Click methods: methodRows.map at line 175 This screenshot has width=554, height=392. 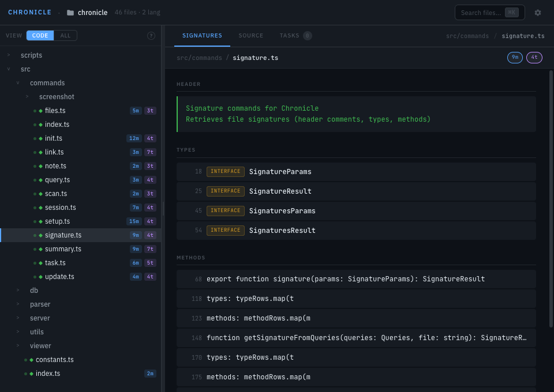pos(356,377)
